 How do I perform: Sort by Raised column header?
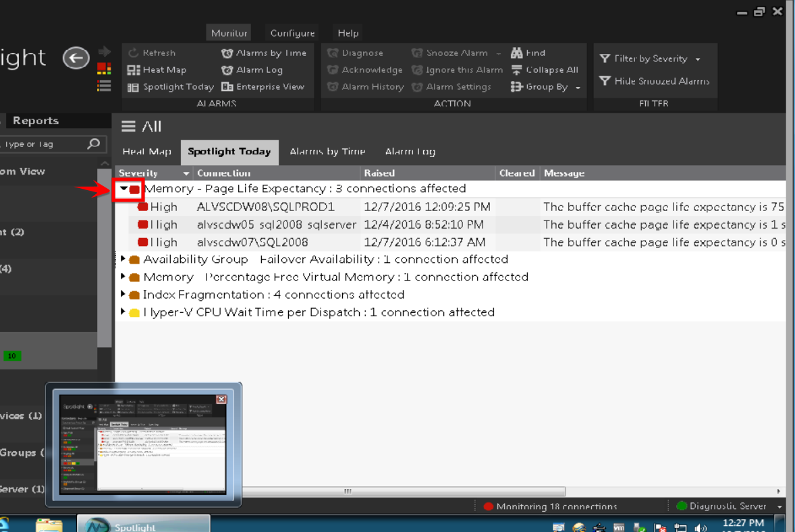[427, 173]
